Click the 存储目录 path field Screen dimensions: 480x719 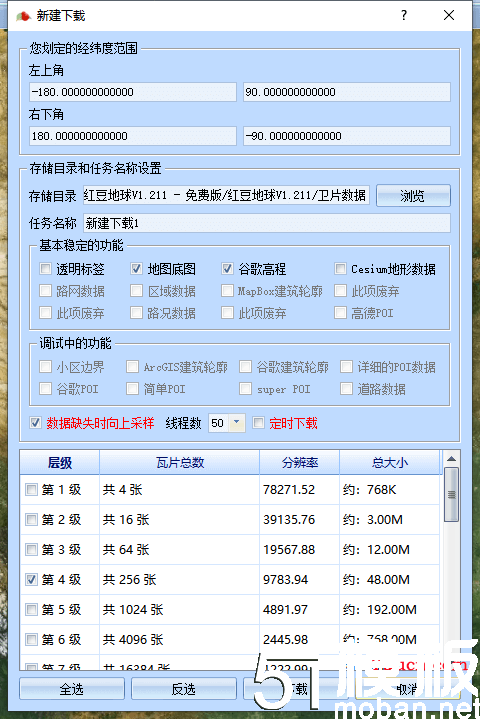pos(226,195)
